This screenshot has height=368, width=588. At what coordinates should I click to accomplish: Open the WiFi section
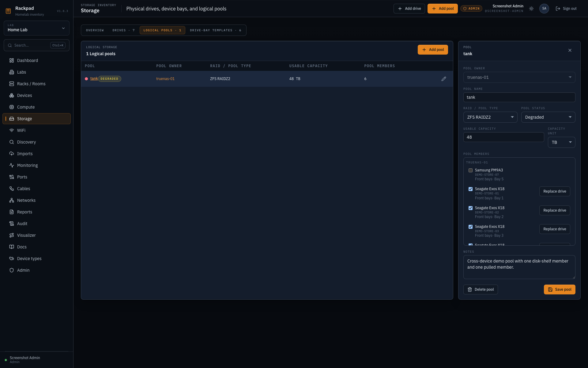tap(36, 130)
